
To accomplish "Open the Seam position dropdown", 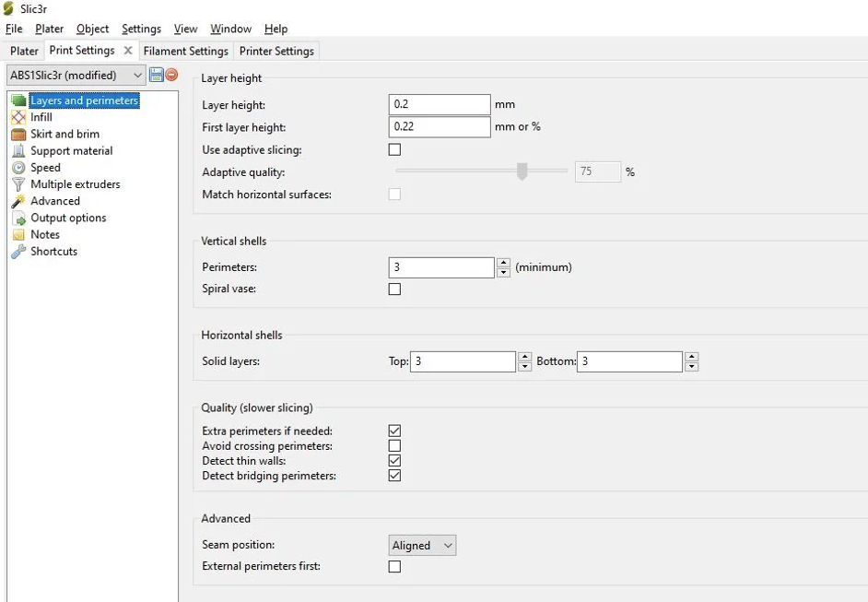I will coord(422,546).
